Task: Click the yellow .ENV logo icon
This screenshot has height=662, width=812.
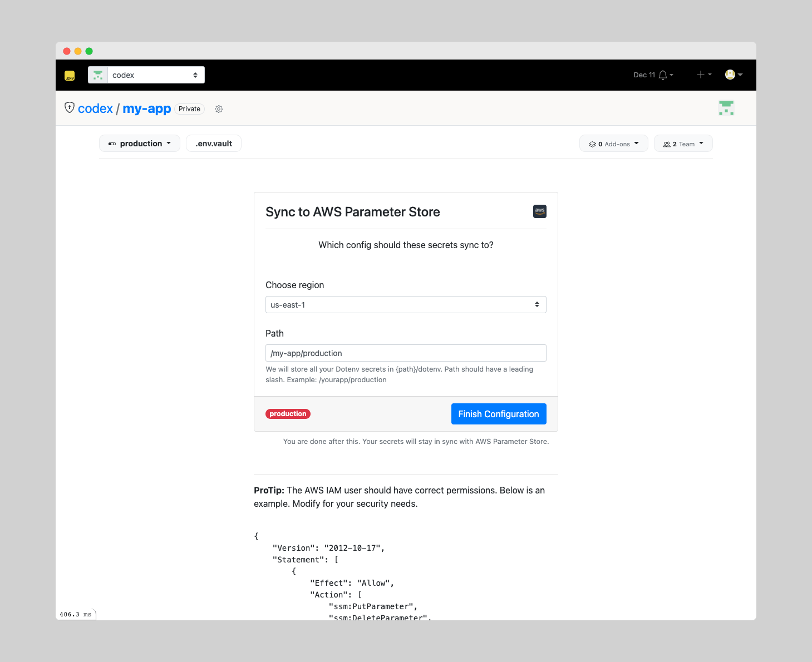Action: point(70,75)
